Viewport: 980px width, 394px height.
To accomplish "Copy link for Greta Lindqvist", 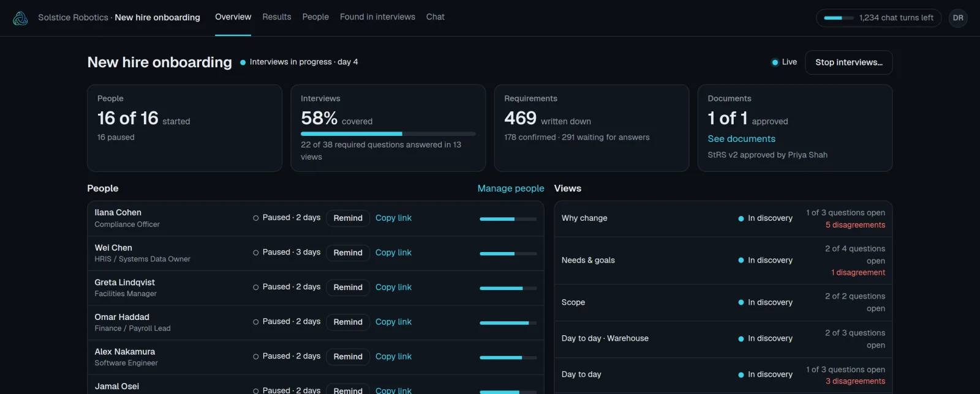I will tap(393, 287).
